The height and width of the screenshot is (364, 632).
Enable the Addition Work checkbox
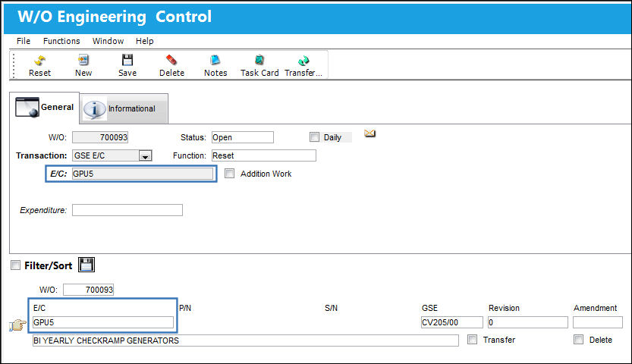(x=229, y=174)
